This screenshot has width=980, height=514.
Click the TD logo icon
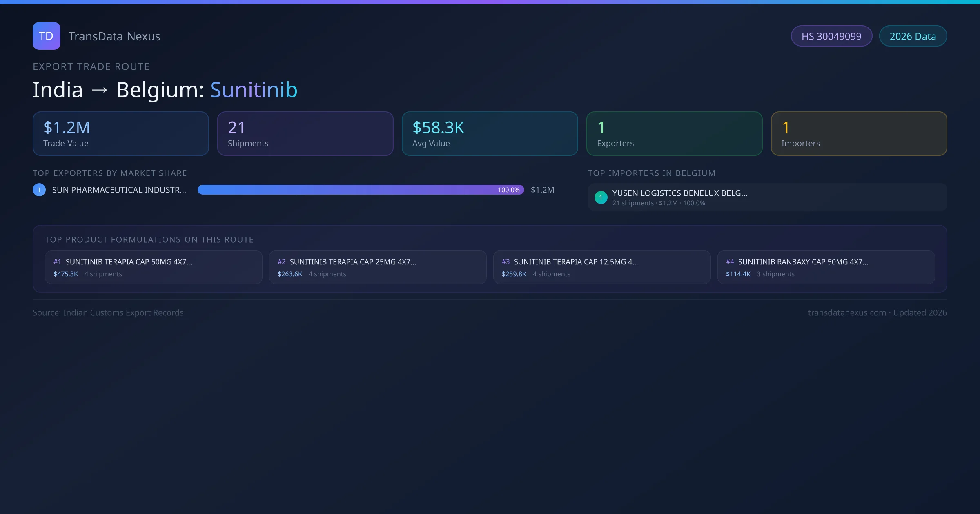[x=46, y=36]
